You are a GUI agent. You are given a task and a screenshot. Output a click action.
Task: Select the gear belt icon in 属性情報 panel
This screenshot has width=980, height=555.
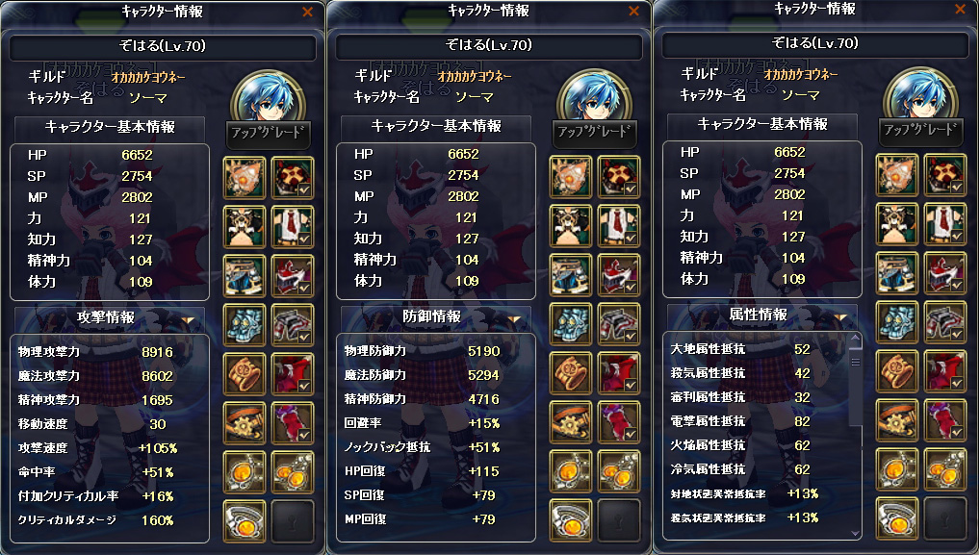tap(897, 420)
